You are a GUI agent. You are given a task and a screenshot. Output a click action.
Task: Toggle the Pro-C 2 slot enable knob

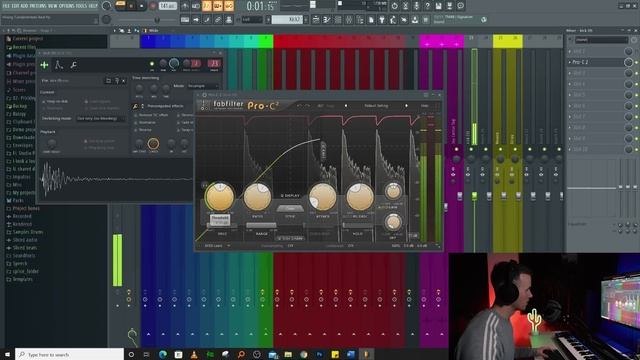click(629, 62)
